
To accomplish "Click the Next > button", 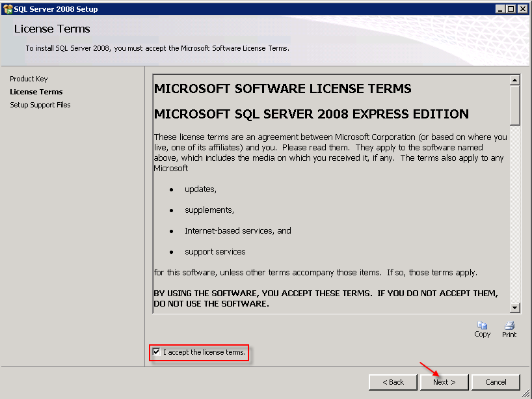I will (444, 382).
